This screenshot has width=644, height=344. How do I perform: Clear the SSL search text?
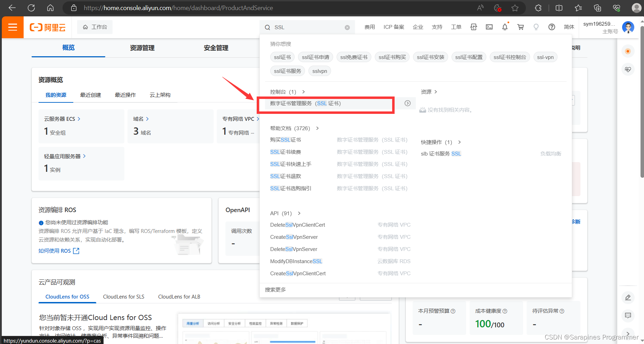pyautogui.click(x=347, y=27)
